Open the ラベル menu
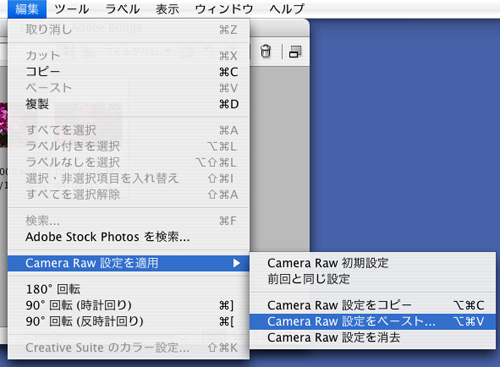This screenshot has height=367, width=500. (x=122, y=9)
